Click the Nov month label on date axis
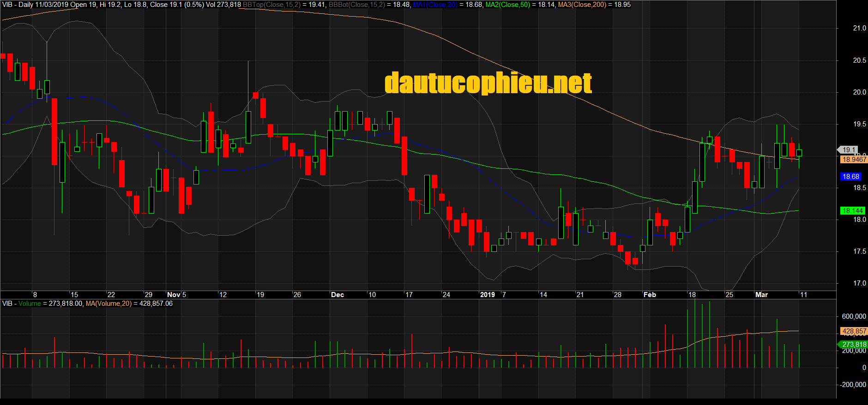The image size is (868, 405). (174, 295)
